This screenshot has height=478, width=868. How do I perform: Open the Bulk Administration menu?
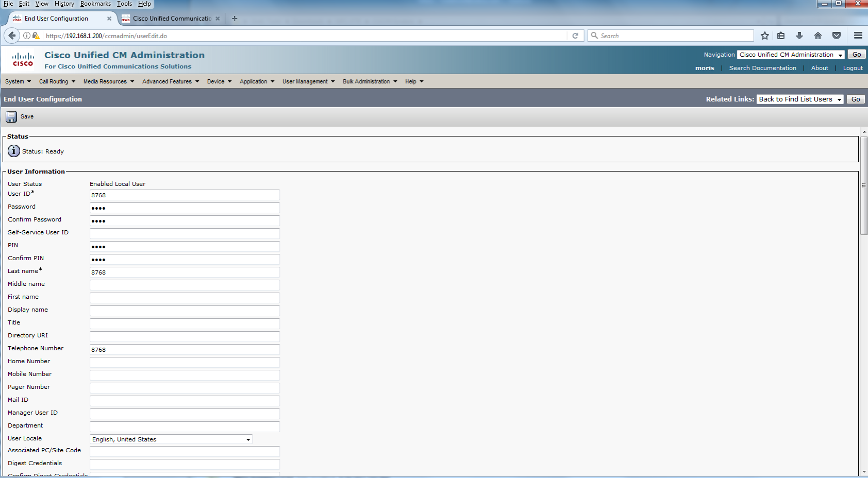(x=370, y=81)
